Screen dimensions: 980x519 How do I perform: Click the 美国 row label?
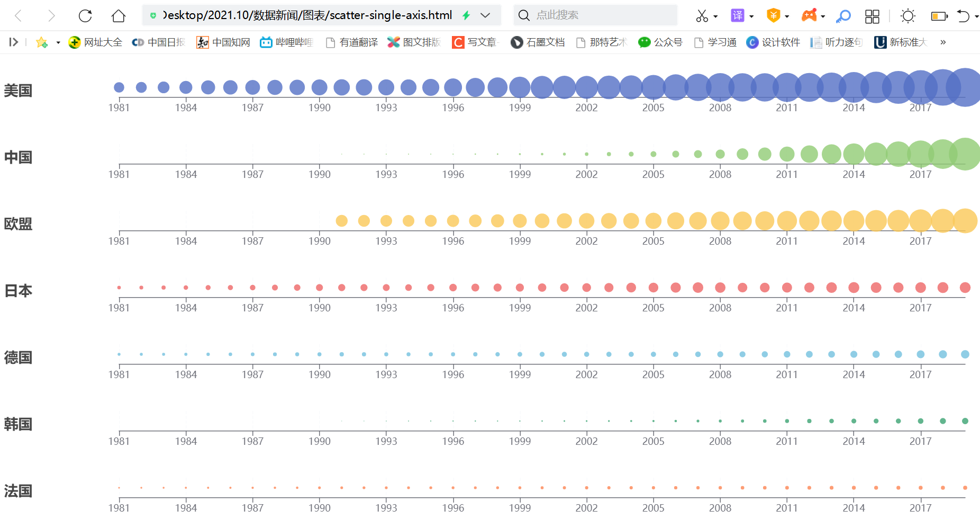click(x=18, y=91)
